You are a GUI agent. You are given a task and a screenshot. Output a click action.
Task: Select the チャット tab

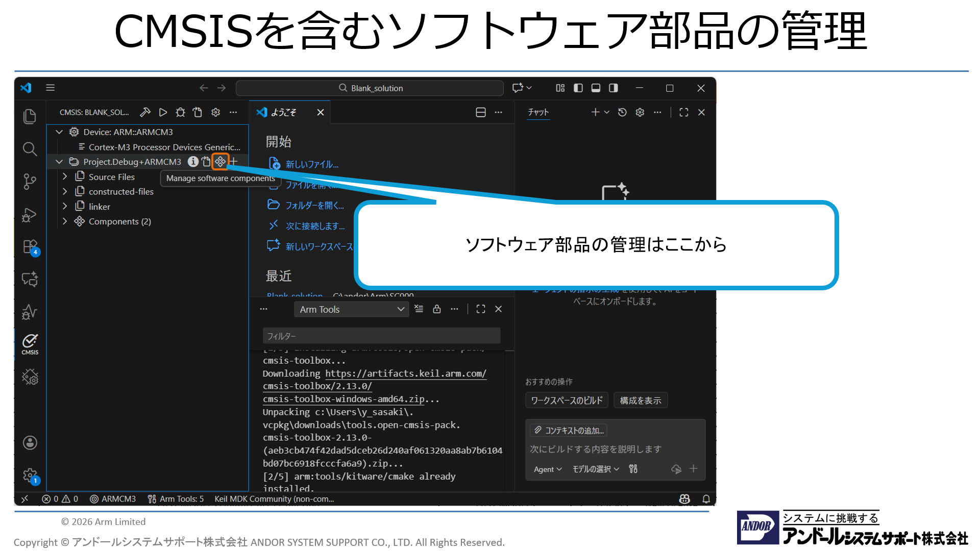538,112
